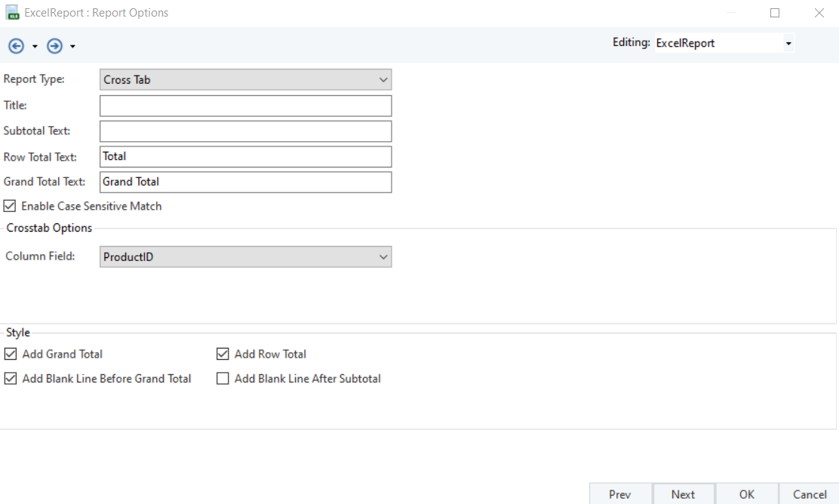Open the Column Field ProductID dropdown
Image resolution: width=839 pixels, height=504 pixels.
[x=245, y=257]
